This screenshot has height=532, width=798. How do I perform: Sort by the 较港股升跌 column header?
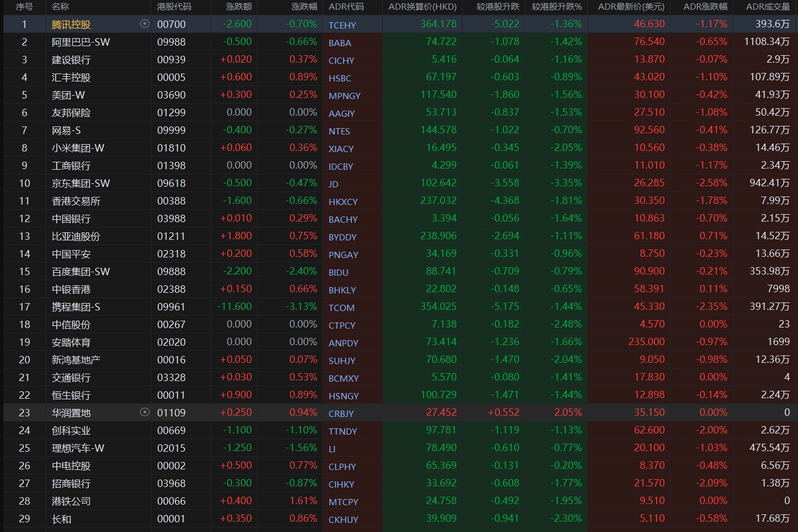pyautogui.click(x=498, y=7)
